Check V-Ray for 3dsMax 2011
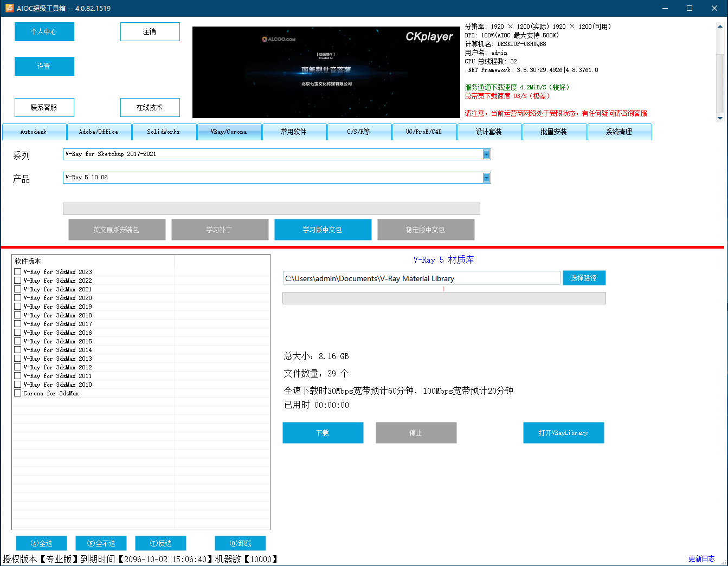 tap(18, 376)
